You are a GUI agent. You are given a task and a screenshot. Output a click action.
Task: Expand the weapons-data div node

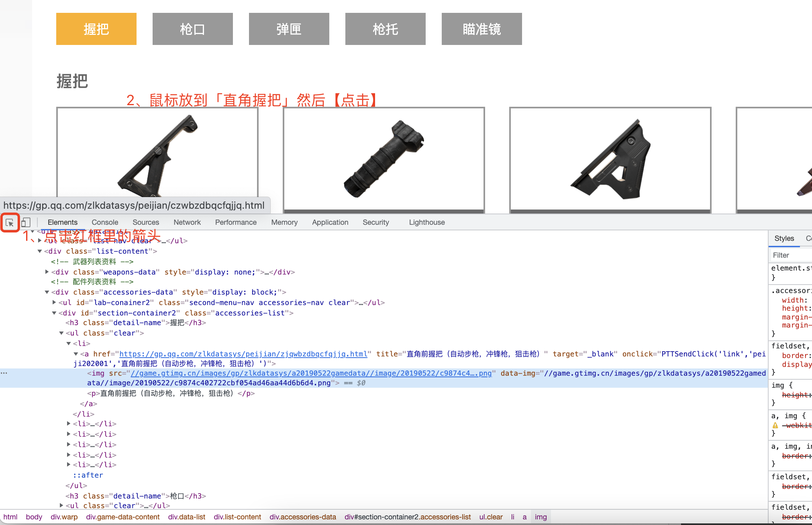click(x=47, y=272)
